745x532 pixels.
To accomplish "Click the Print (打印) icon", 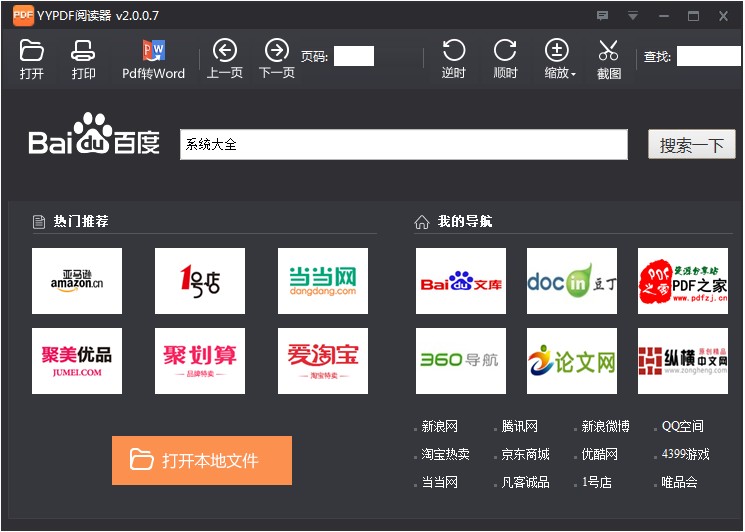I will pyautogui.click(x=83, y=51).
